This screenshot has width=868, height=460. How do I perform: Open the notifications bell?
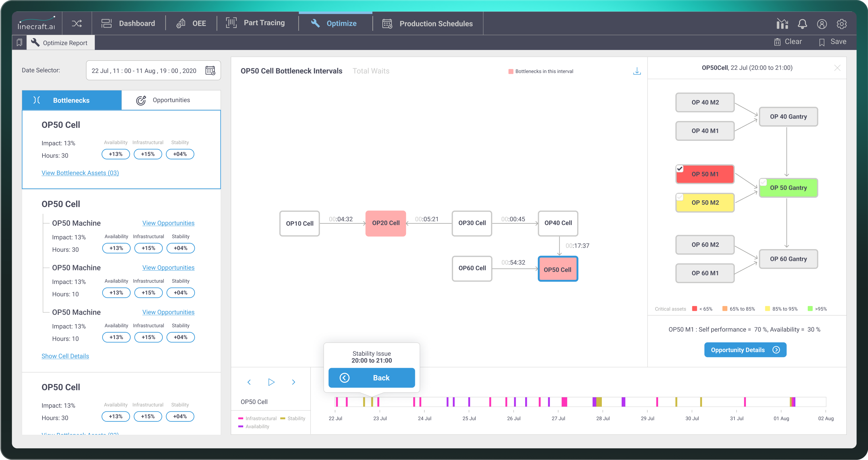(802, 24)
